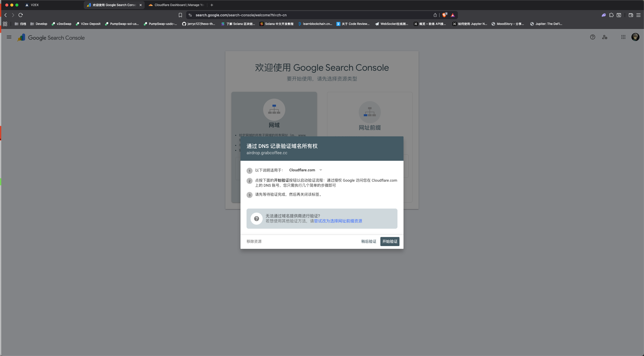
Task: Open the Brave Shields panel
Action: coord(444,15)
